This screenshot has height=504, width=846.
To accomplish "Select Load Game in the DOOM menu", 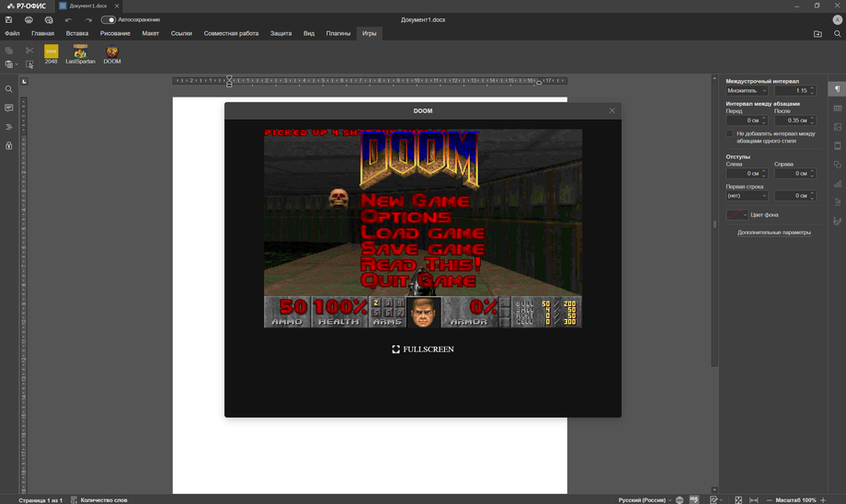I will [x=422, y=233].
